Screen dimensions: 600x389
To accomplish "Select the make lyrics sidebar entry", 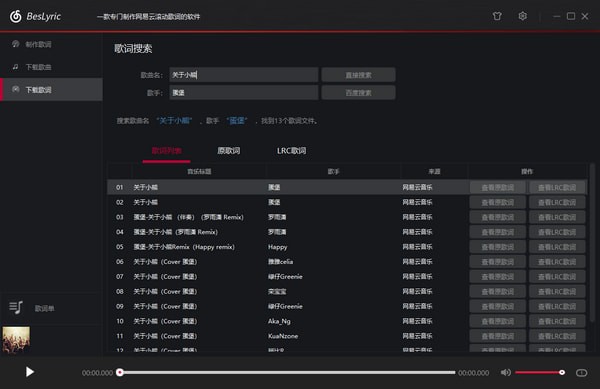I will click(x=51, y=44).
